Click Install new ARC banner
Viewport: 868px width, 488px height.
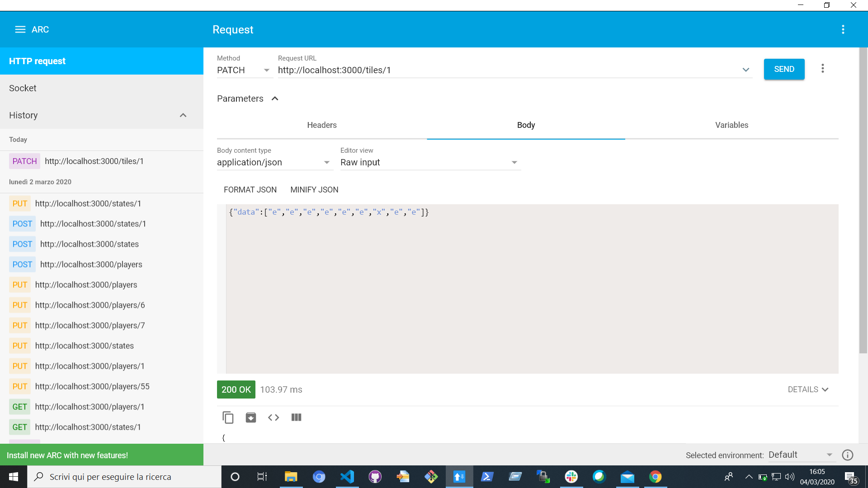click(x=102, y=455)
